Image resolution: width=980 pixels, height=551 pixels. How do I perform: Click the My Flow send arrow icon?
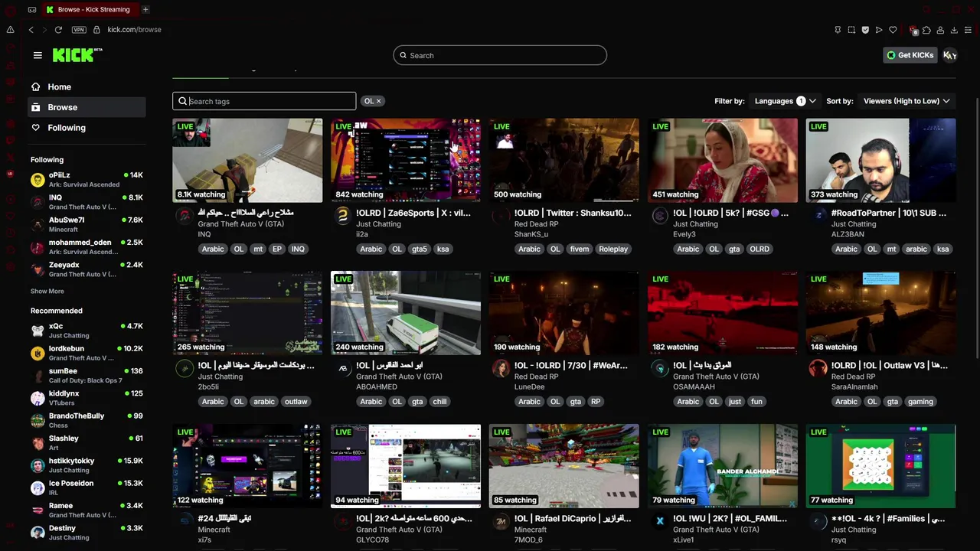click(879, 30)
